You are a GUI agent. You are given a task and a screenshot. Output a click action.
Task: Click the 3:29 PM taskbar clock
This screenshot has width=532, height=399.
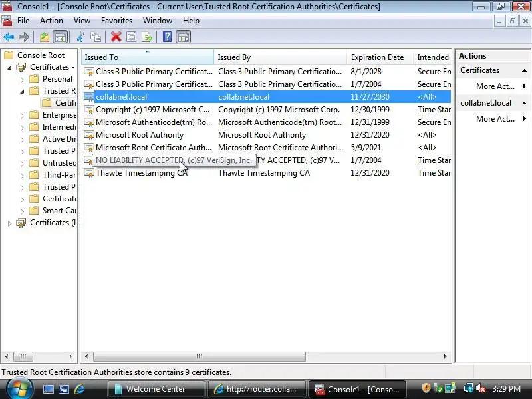click(507, 389)
